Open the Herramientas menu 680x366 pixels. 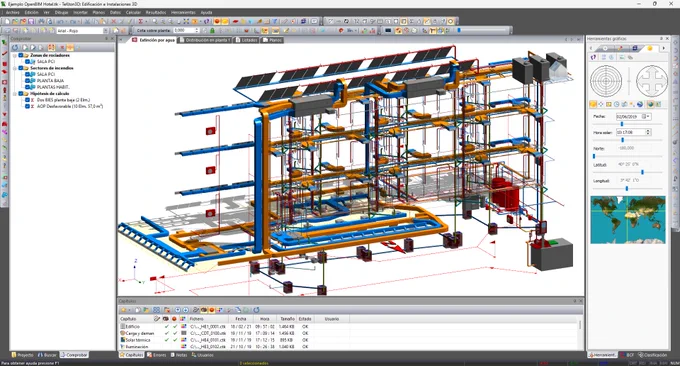click(183, 13)
